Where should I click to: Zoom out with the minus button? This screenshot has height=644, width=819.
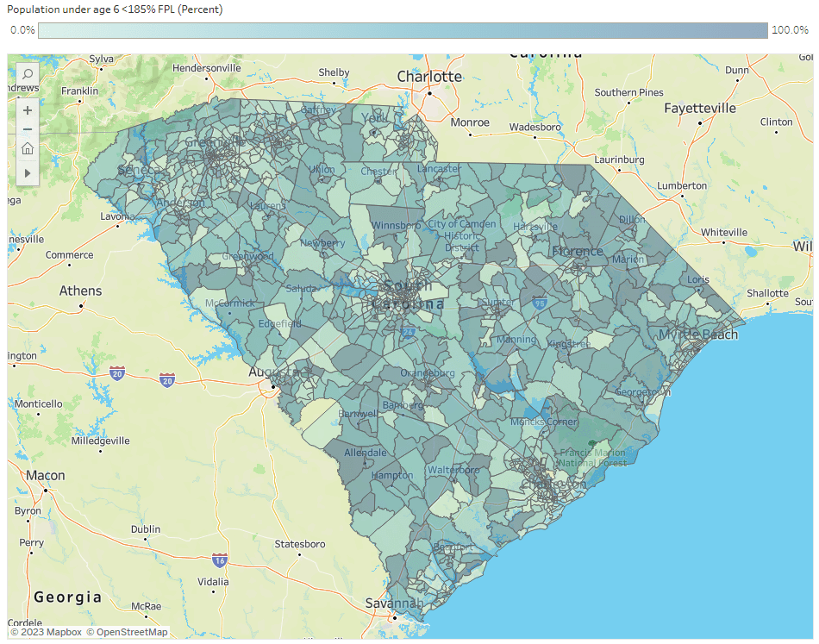28,129
